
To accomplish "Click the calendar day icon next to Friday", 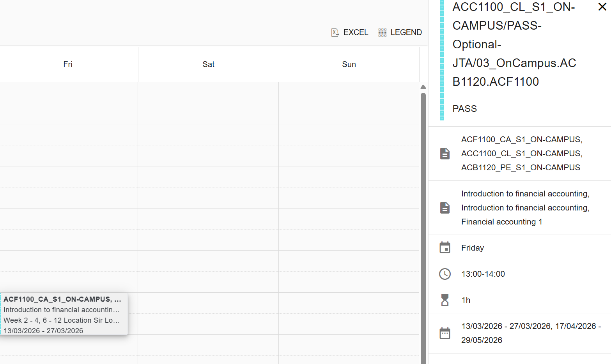I will [x=445, y=247].
